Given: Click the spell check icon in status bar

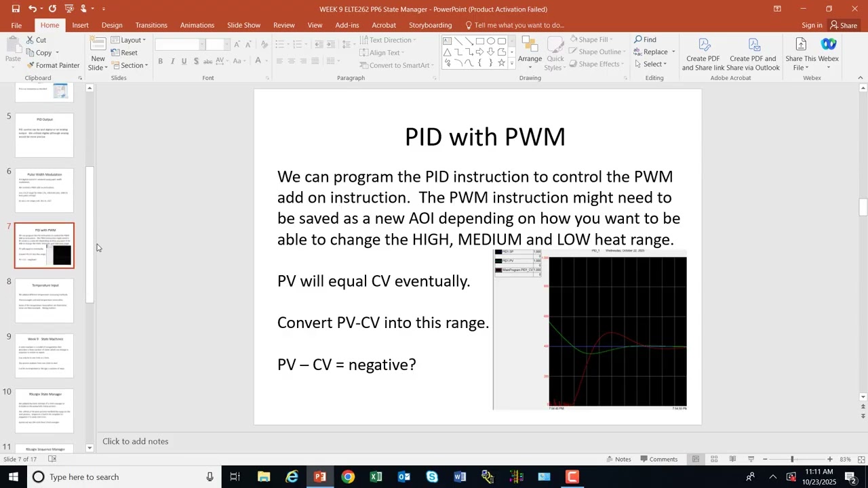Looking at the screenshot, I should (52, 460).
